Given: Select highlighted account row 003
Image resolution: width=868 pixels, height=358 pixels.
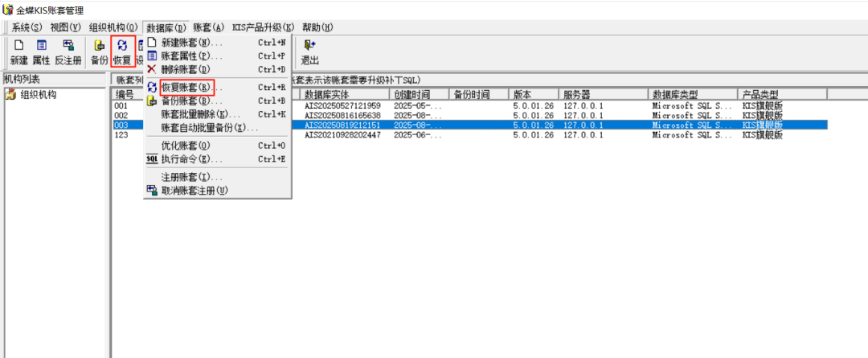Looking at the screenshot, I should point(469,126).
